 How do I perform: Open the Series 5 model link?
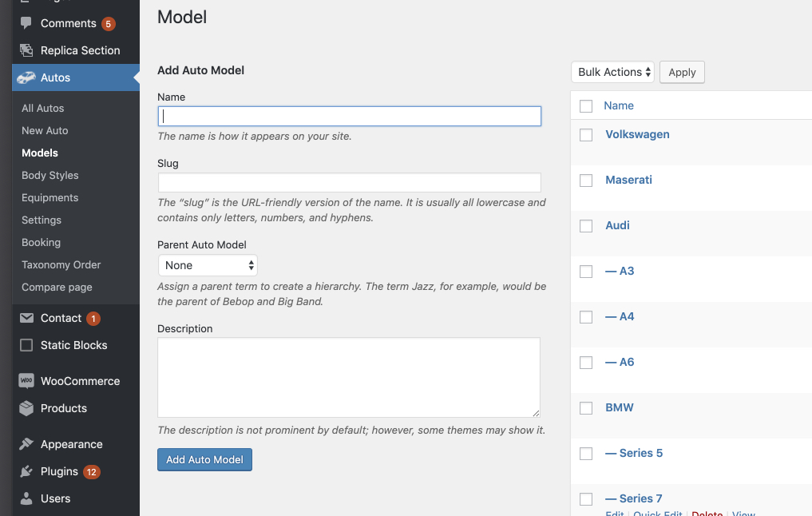pos(634,454)
